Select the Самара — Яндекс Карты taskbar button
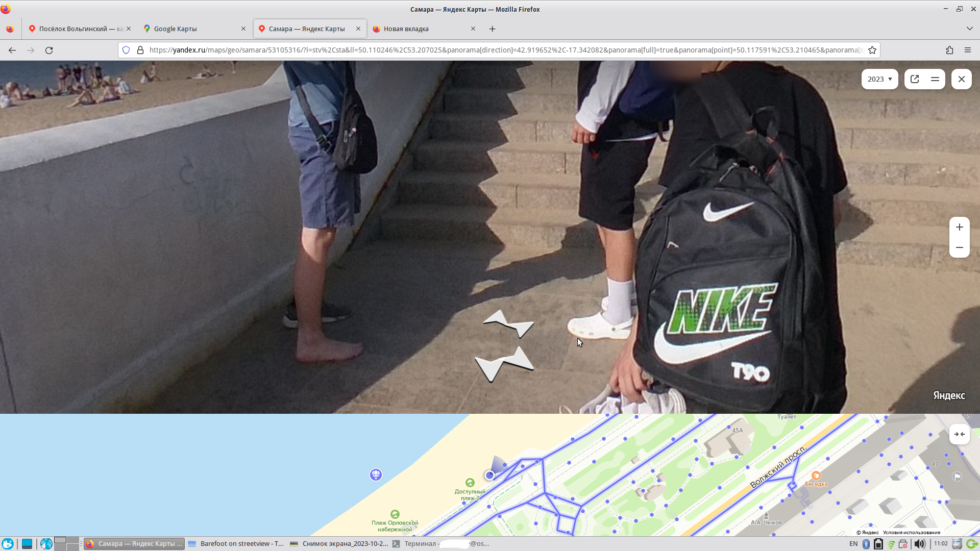Viewport: 980px width, 551px height. coord(135,544)
